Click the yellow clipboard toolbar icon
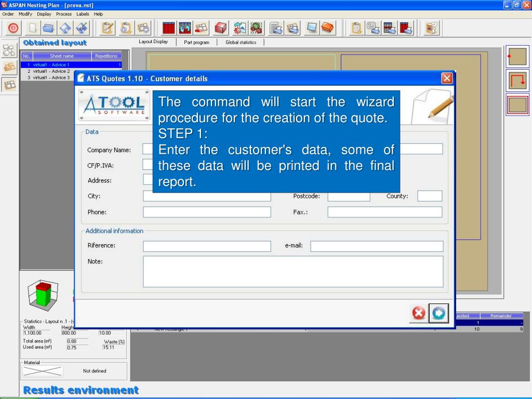This screenshot has height=399, width=532. [356, 28]
